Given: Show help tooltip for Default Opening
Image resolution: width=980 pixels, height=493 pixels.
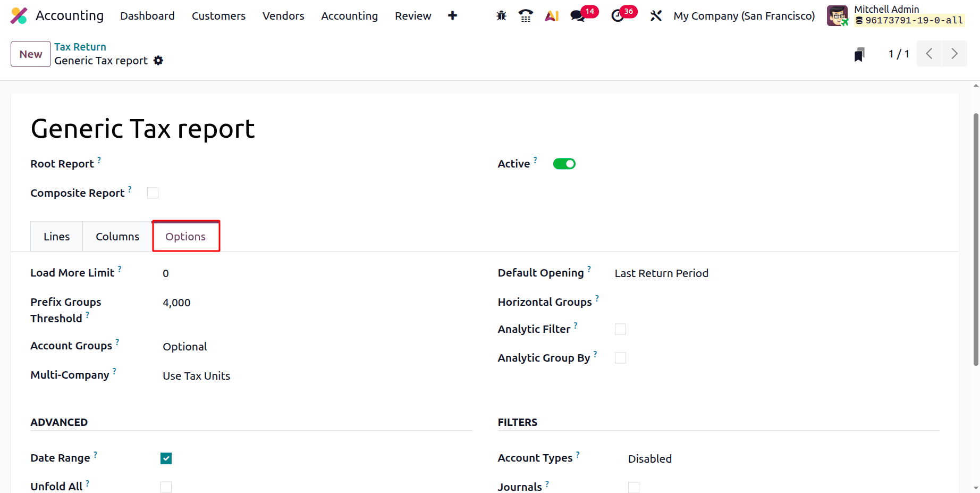Looking at the screenshot, I should (x=589, y=269).
